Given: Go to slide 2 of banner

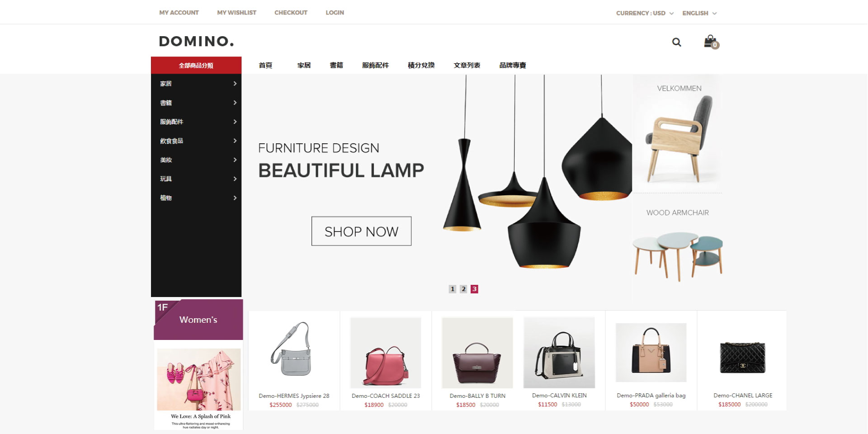Looking at the screenshot, I should [463, 289].
